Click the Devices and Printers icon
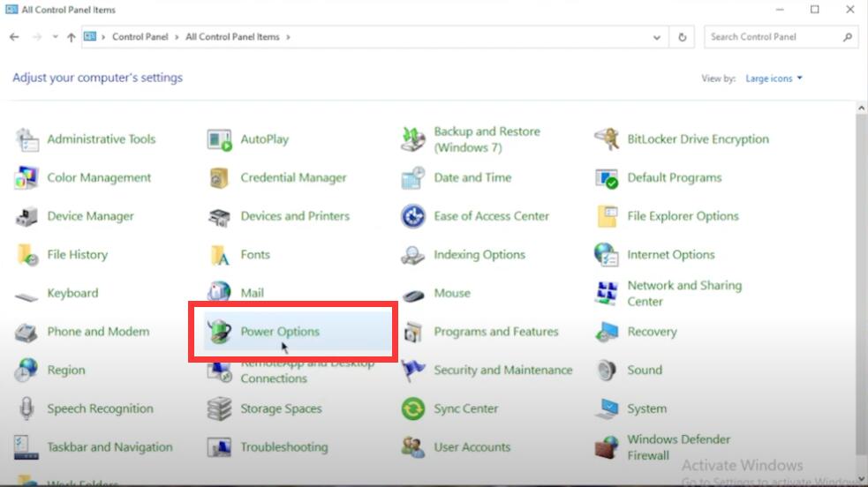Screen dimensions: 868x487 coord(219,216)
